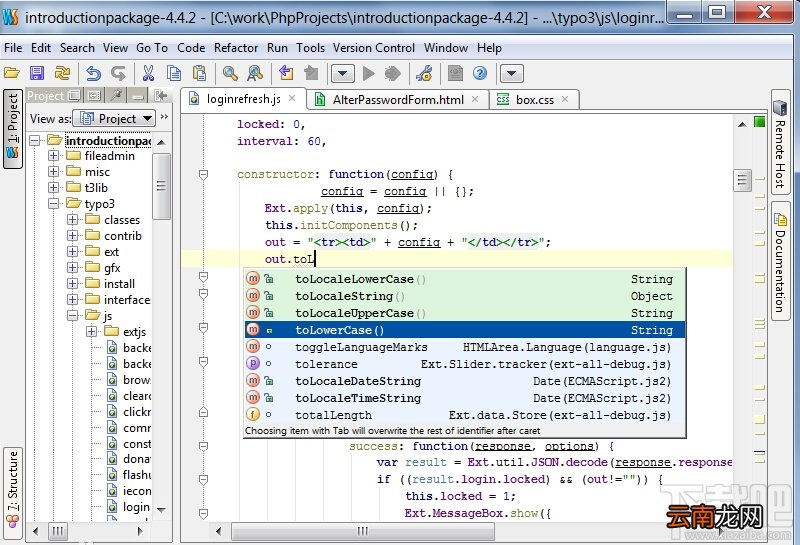Select toLocaleLowerCase completion item
The width and height of the screenshot is (800, 545).
point(464,279)
